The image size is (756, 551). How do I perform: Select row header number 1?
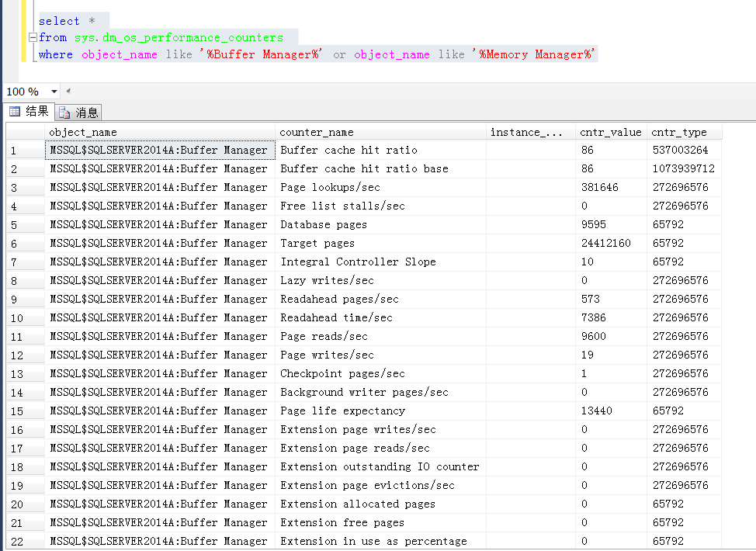tap(26, 151)
